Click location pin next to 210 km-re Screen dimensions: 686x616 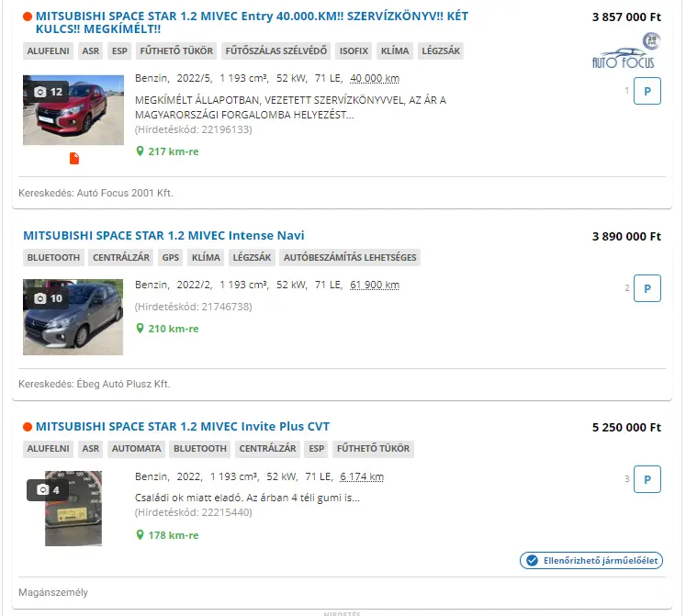(x=140, y=329)
